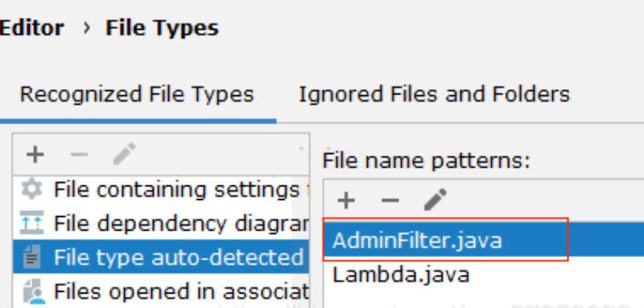Click the File Types breadcrumb

tap(163, 28)
